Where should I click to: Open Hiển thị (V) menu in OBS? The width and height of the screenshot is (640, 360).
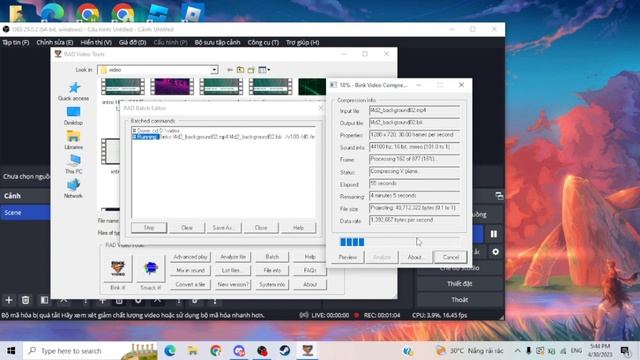96,42
